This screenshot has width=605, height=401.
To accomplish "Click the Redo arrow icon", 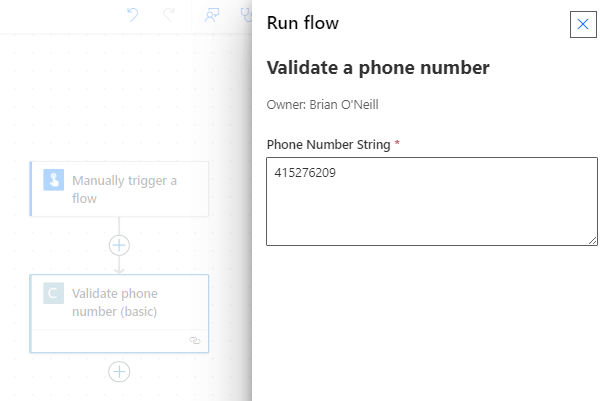I will (169, 15).
